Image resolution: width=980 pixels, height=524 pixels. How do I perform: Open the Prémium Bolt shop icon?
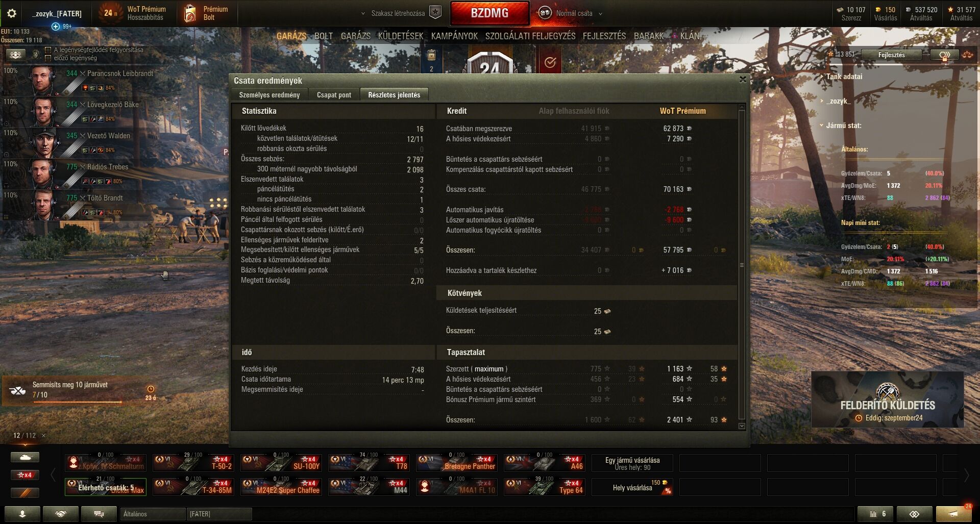pyautogui.click(x=190, y=13)
